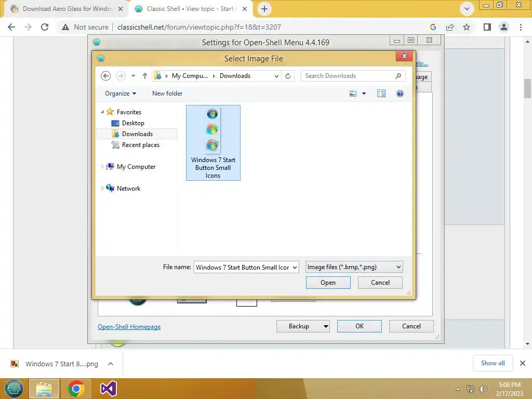Open the view options dropdown arrow
Viewport: 532px width, 399px height.
tap(364, 94)
